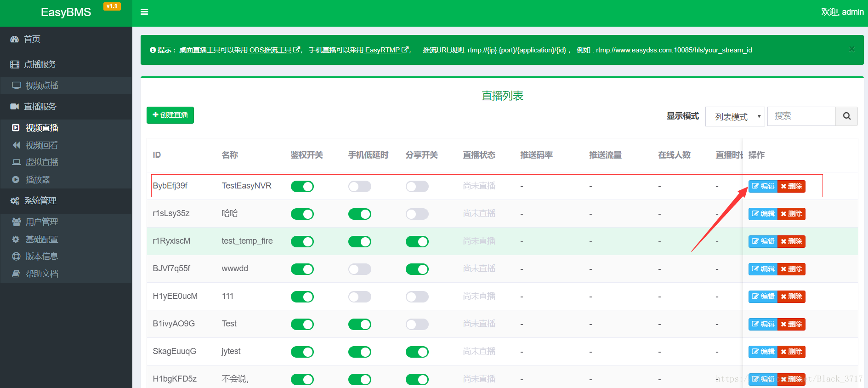This screenshot has height=388, width=868.
Task: Open 视频回看 rewind icon entry
Action: 16,145
